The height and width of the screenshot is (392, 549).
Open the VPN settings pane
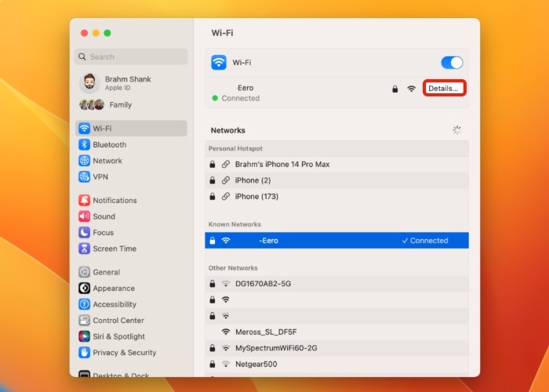[x=100, y=177]
